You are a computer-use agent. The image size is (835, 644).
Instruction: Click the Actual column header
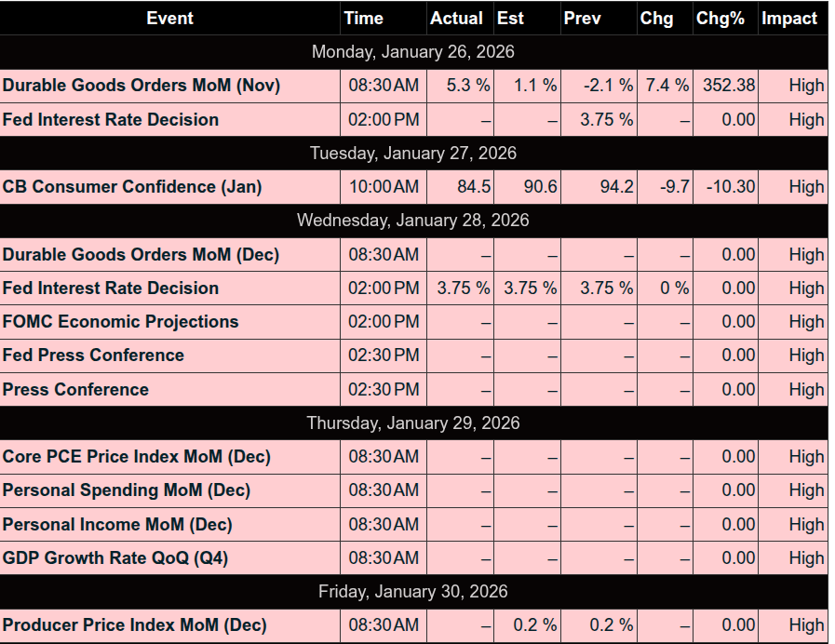coord(456,18)
